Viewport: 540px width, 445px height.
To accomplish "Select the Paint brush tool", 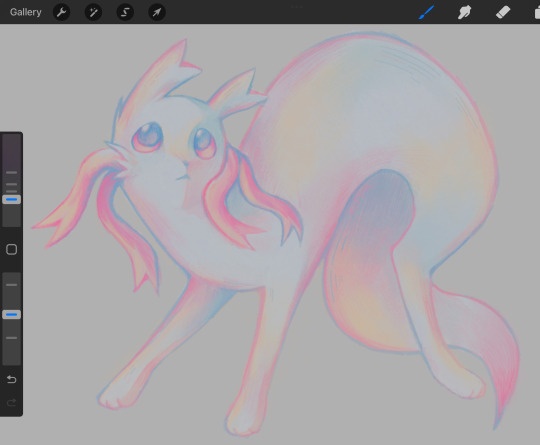I will (426, 12).
